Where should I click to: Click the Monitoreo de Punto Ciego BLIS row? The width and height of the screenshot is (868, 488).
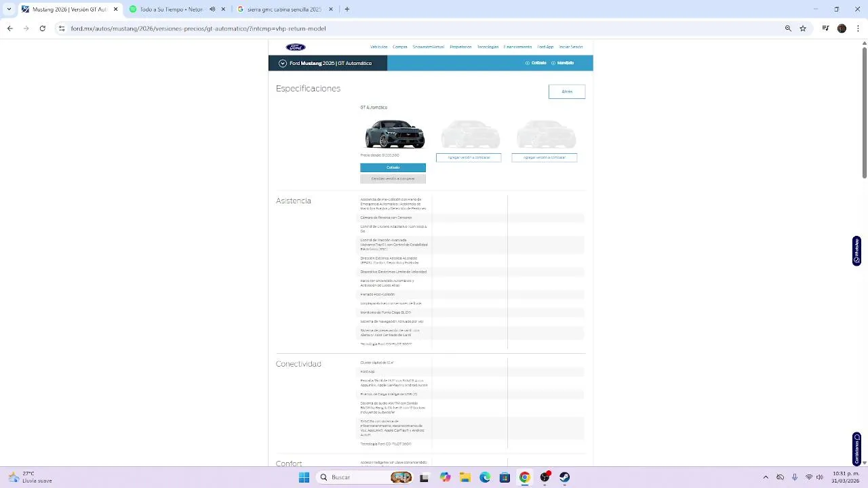pos(471,312)
